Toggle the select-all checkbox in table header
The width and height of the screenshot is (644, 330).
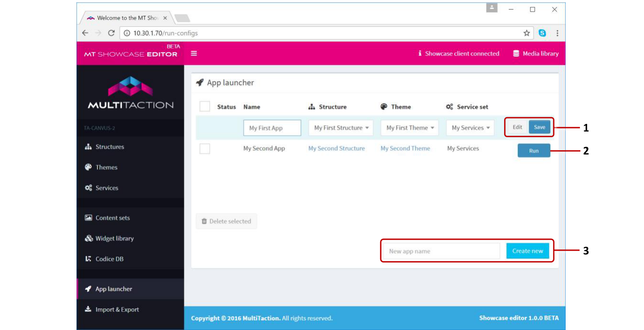coord(205,107)
